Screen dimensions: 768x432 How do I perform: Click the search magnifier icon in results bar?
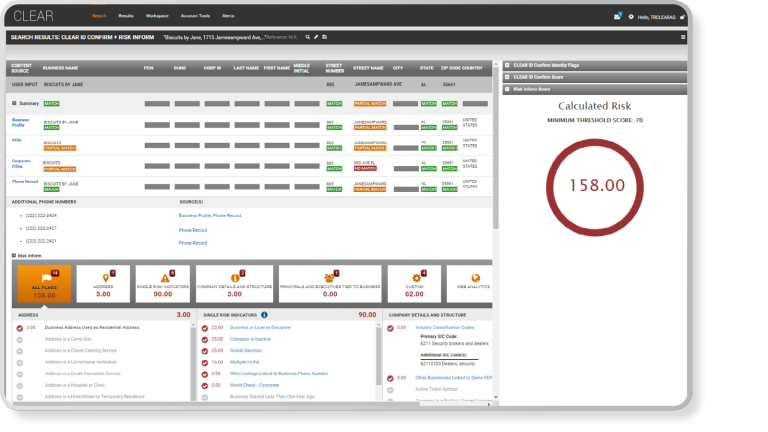pyautogui.click(x=307, y=37)
